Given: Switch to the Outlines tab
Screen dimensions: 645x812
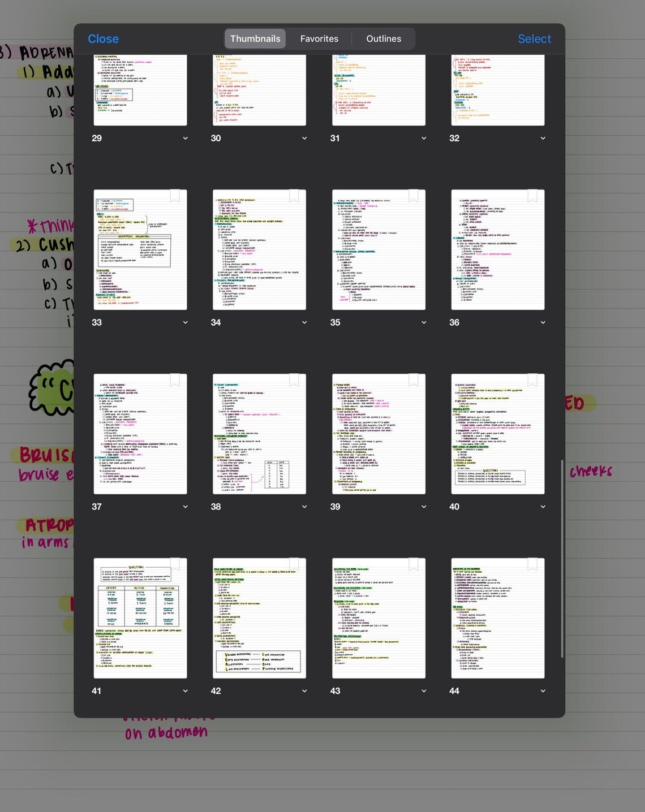Looking at the screenshot, I should [384, 38].
